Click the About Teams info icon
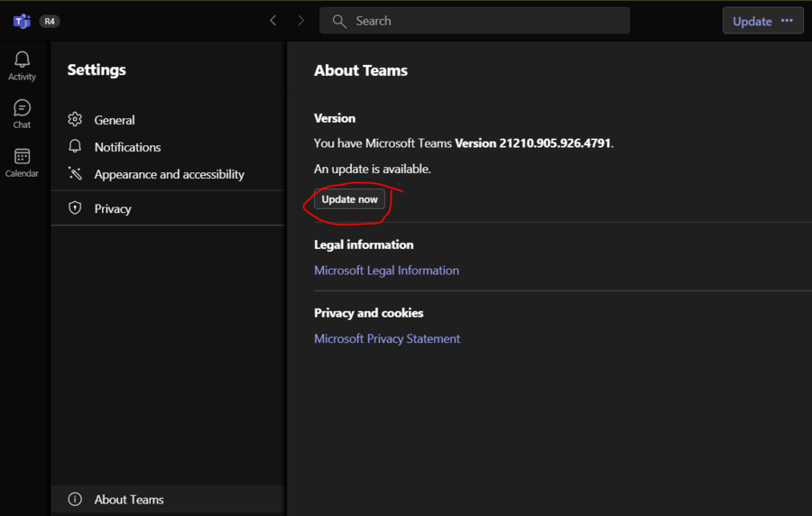 tap(76, 500)
